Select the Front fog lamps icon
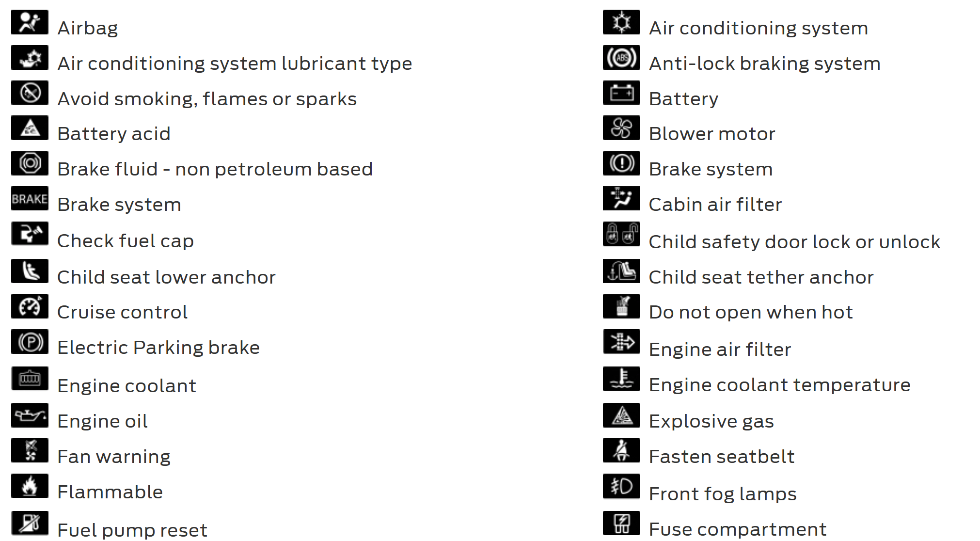Image resolution: width=980 pixels, height=541 pixels. click(x=621, y=486)
